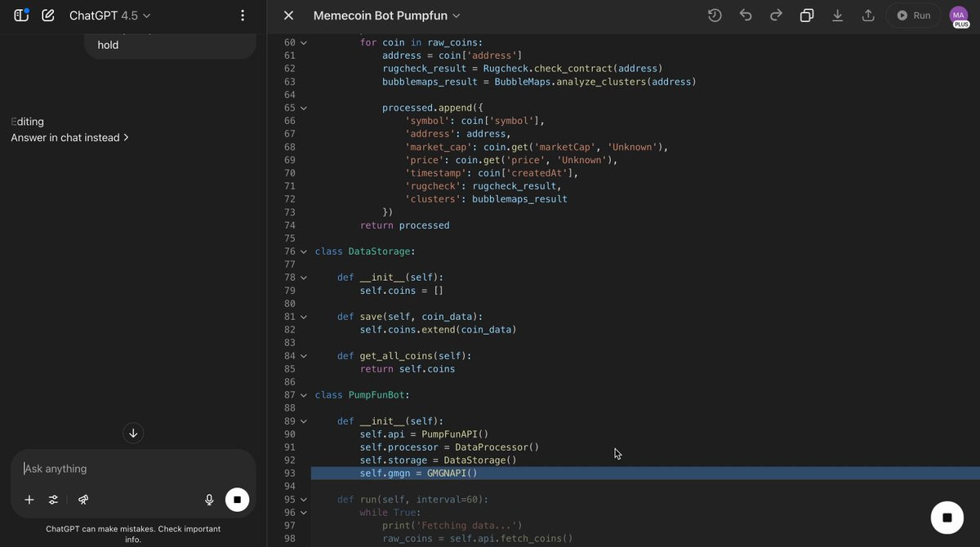
Task: Click "'symbol': coin['symbol']" line
Action: [474, 121]
